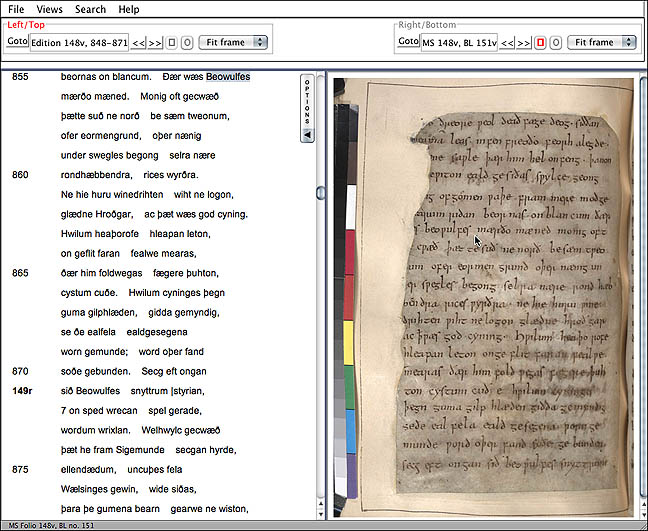Click the highlighted word 'Beowulfes' in line 855

[x=228, y=77]
